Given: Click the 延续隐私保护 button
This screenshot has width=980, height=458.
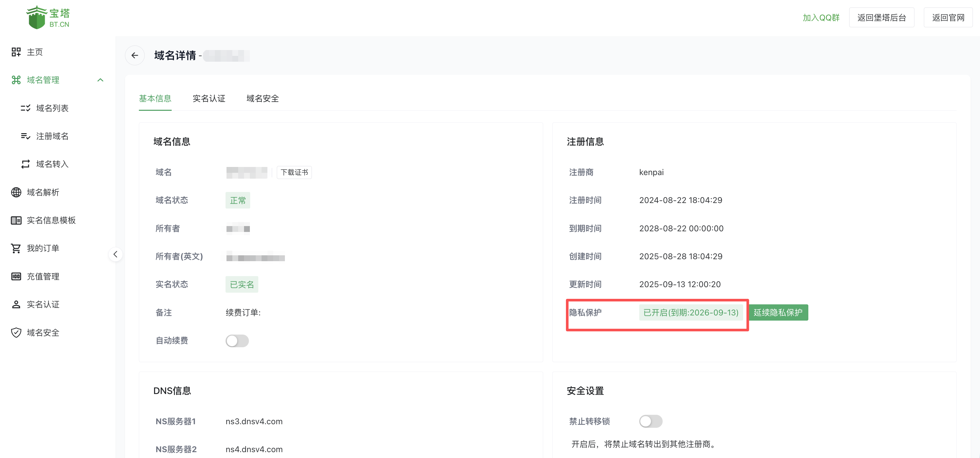Looking at the screenshot, I should tap(778, 312).
